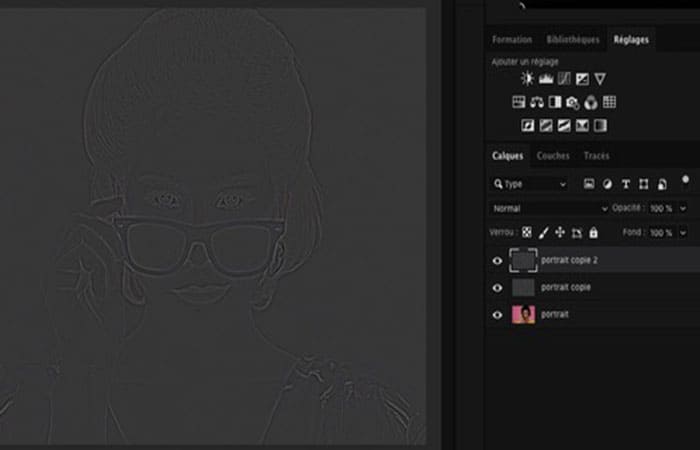Toggle layer filtering on/off switch
700x450 pixels.
tap(685, 180)
